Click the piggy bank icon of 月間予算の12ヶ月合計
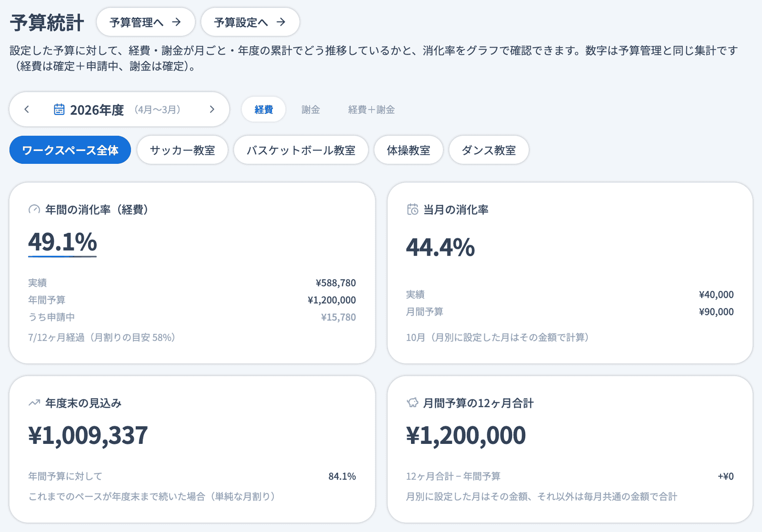762x532 pixels. (x=412, y=403)
